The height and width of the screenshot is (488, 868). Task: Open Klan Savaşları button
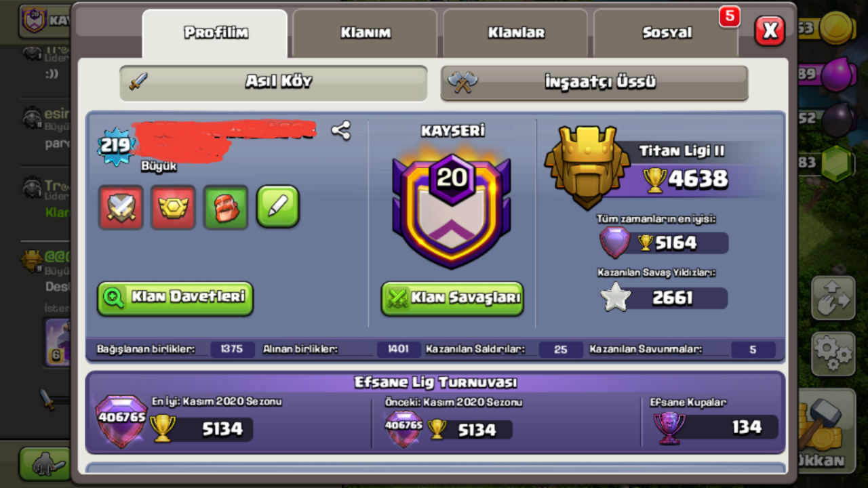[x=452, y=298]
